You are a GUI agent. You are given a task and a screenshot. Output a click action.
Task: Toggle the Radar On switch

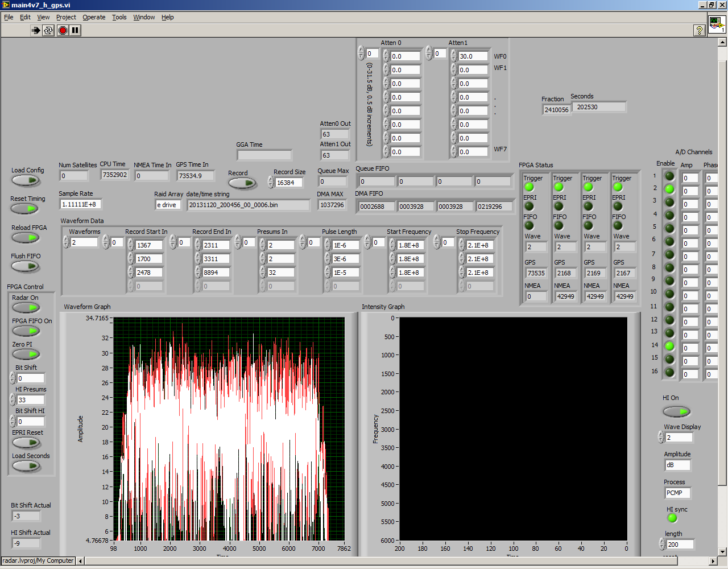pyautogui.click(x=26, y=308)
